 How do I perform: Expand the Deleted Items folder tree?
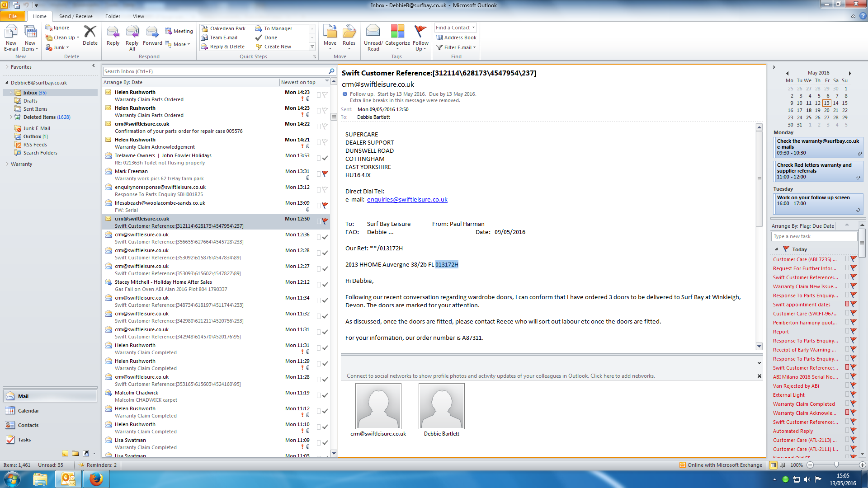pyautogui.click(x=11, y=117)
